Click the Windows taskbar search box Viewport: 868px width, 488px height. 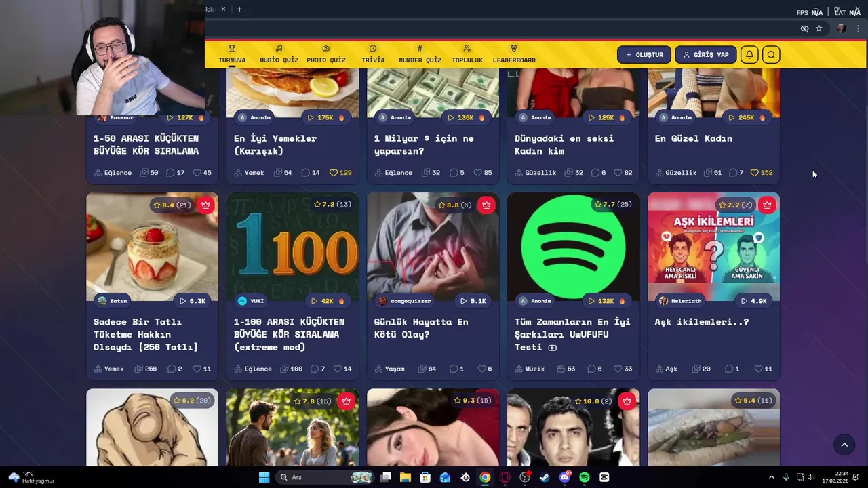pyautogui.click(x=325, y=477)
